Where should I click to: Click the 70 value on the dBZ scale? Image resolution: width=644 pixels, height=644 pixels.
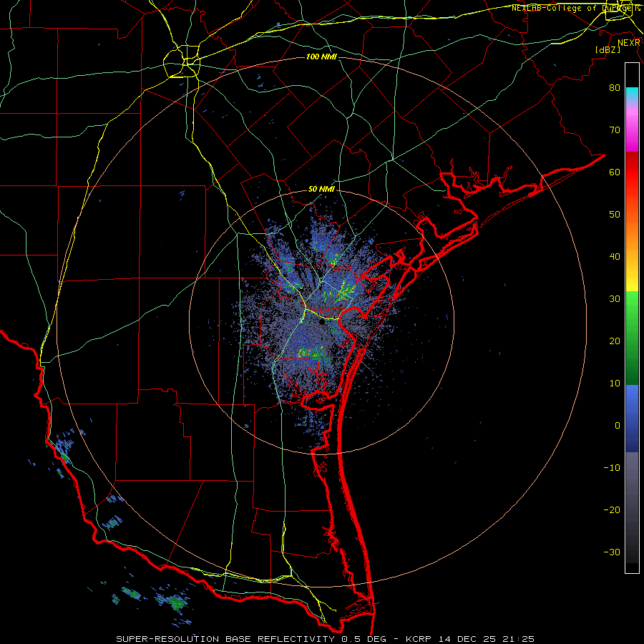(x=615, y=130)
